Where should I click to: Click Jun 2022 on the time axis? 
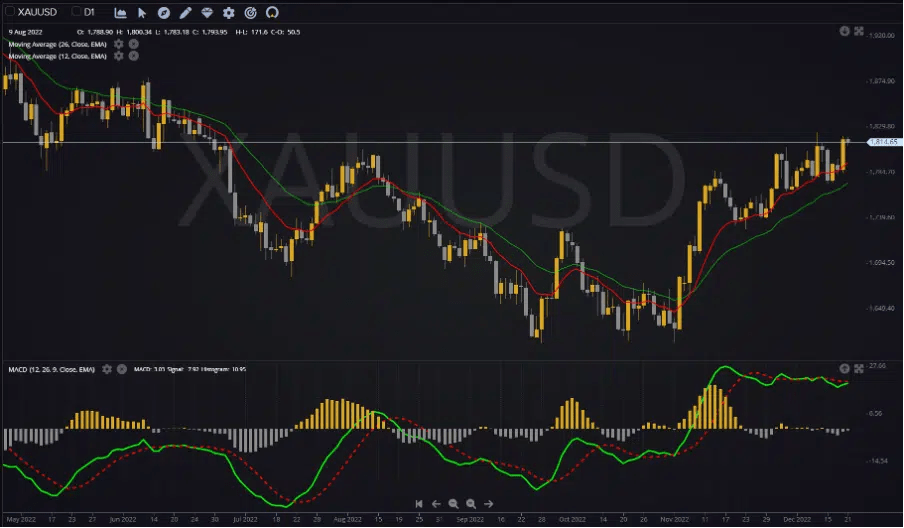coord(122,519)
